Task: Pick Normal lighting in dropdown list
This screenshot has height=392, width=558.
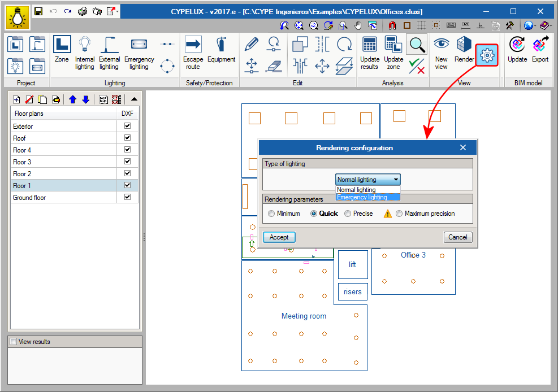Action: (357, 190)
